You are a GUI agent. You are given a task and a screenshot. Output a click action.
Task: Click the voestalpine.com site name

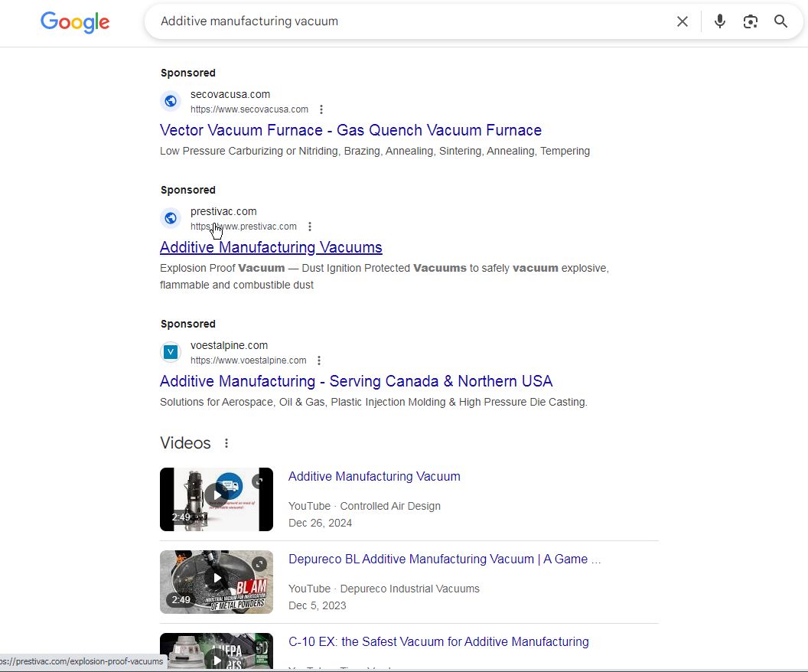click(230, 345)
